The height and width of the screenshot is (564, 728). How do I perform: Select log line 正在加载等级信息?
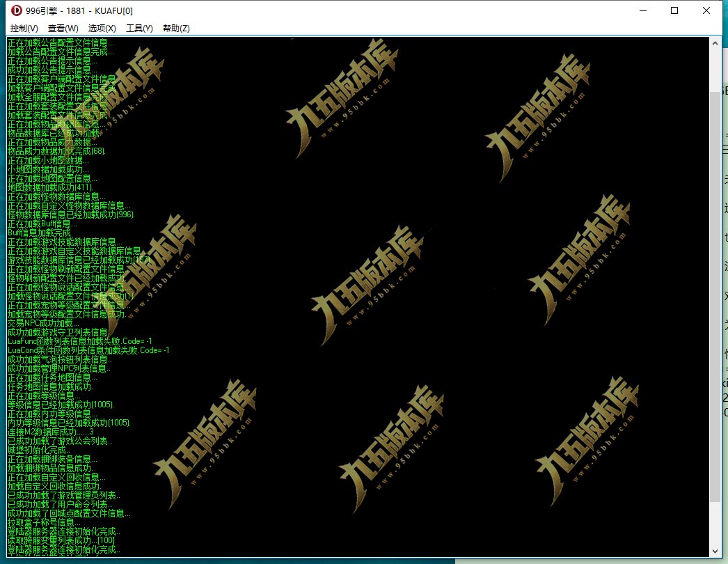44,395
